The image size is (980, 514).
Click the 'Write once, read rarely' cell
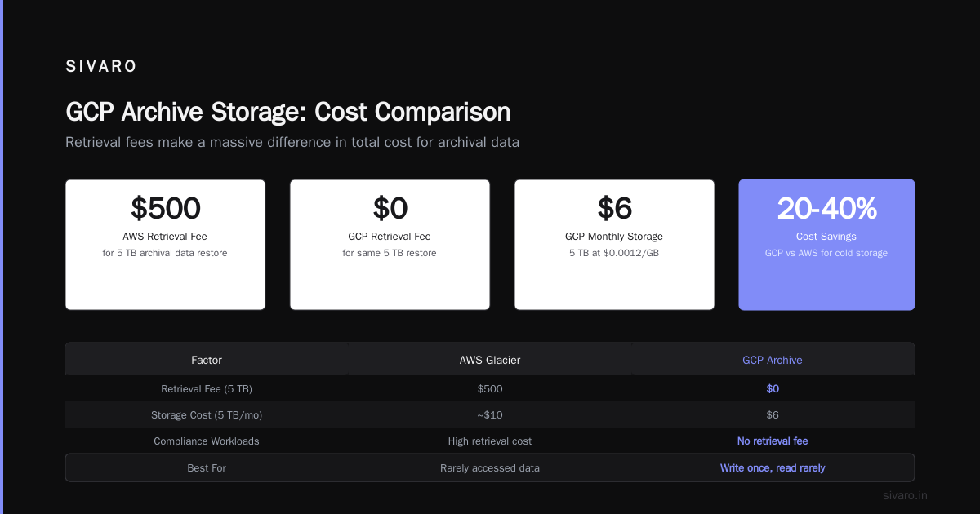(773, 468)
